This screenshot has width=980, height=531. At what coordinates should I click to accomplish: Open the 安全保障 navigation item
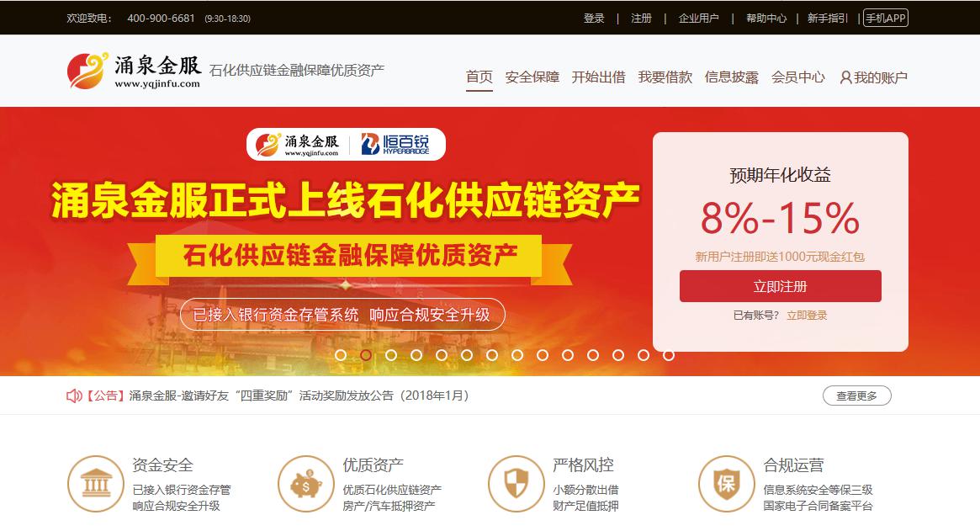[x=532, y=77]
